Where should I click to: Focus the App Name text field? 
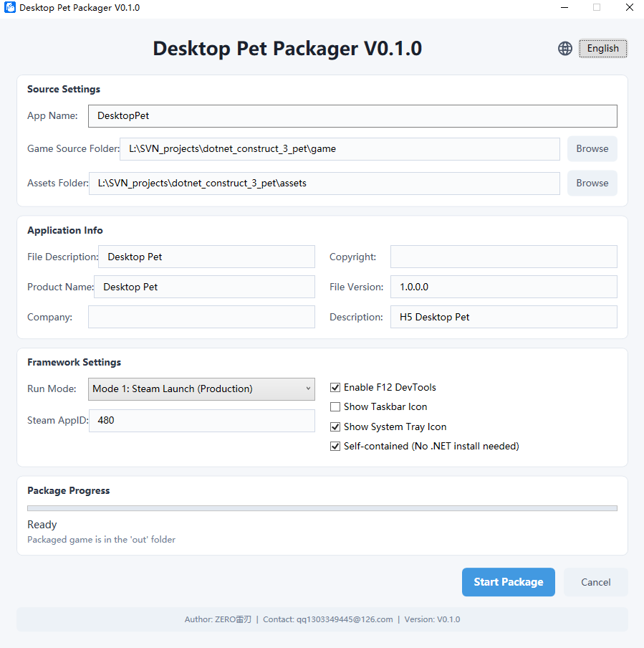[352, 116]
